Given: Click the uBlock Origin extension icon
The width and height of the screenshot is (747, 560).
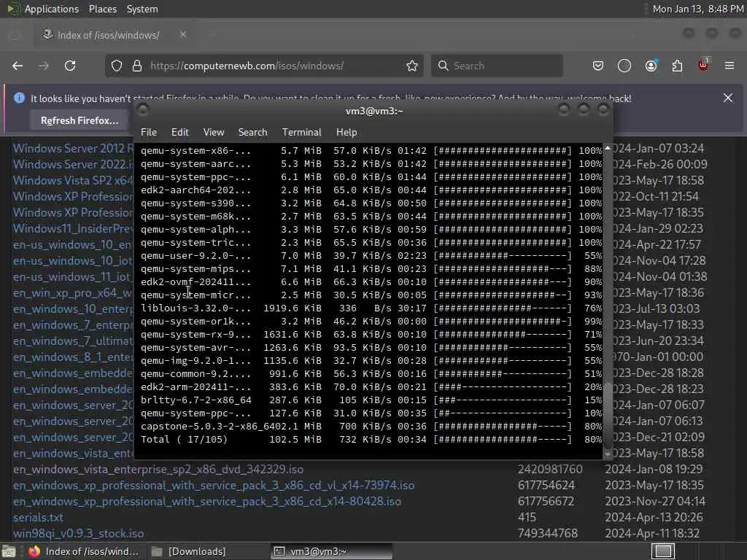Looking at the screenshot, I should click(703, 65).
